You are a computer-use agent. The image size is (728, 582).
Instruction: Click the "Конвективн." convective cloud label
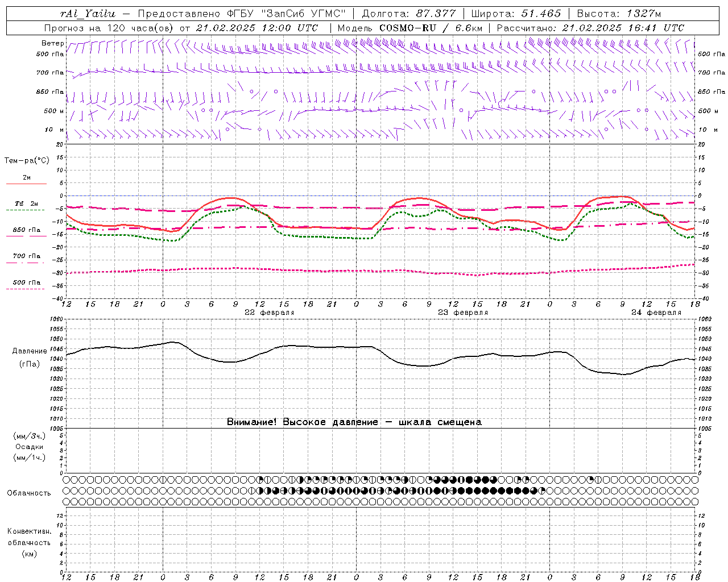tap(29, 531)
